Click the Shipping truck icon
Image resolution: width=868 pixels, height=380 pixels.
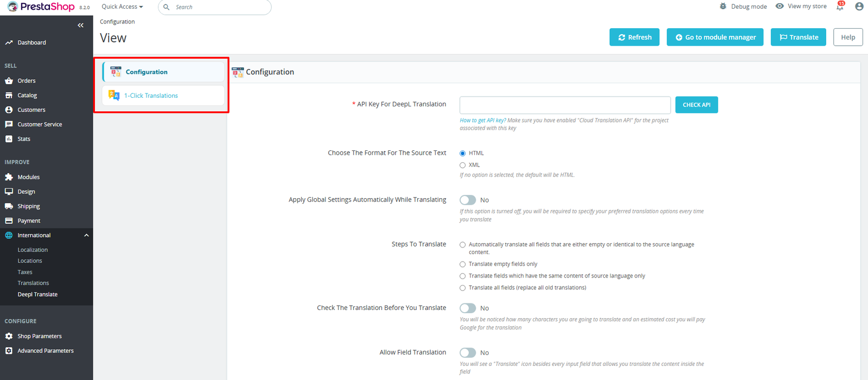click(x=9, y=206)
